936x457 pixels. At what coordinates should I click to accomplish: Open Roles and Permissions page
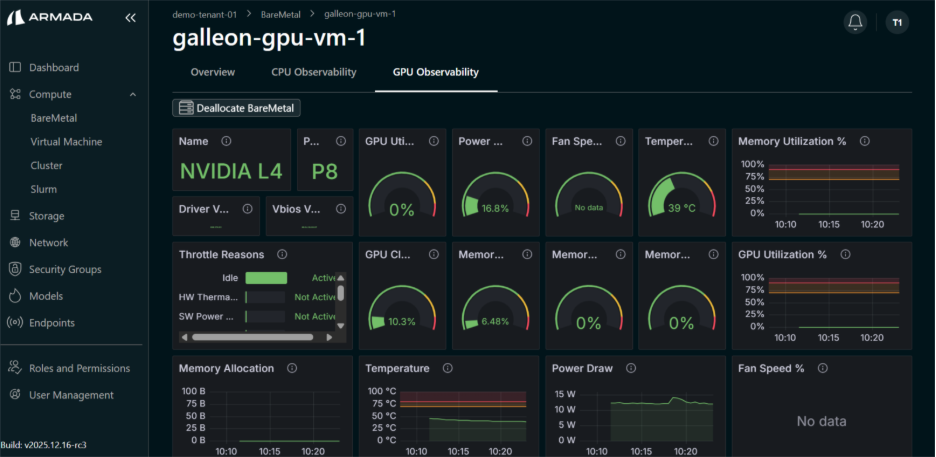coord(79,368)
